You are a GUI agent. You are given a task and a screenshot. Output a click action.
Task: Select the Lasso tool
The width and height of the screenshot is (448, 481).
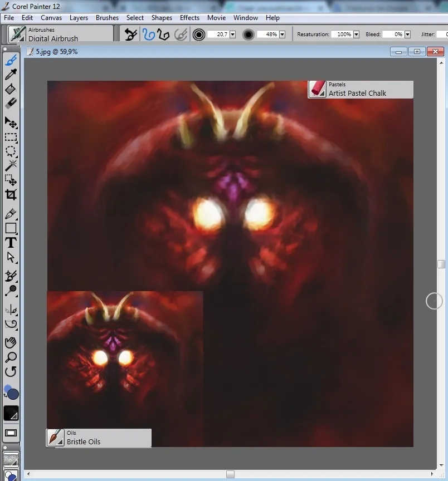11,151
